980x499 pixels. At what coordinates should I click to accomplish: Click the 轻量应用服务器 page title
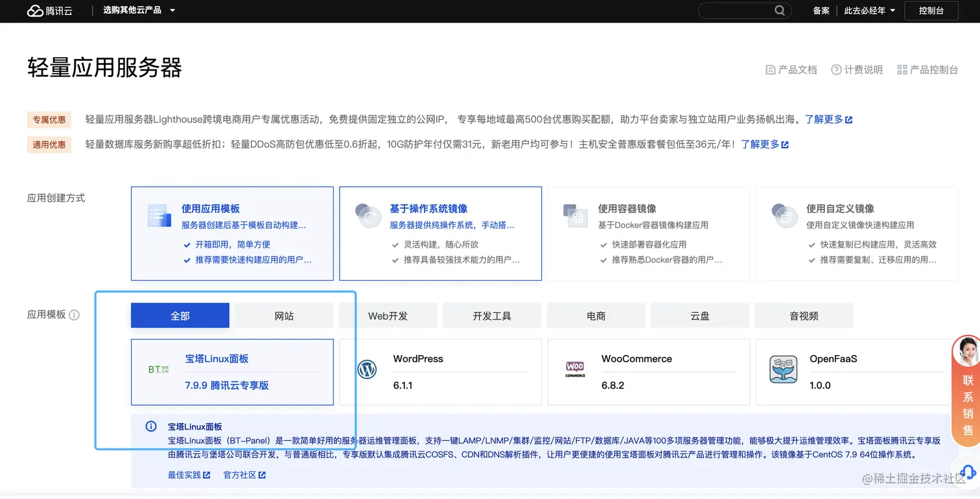pyautogui.click(x=104, y=68)
